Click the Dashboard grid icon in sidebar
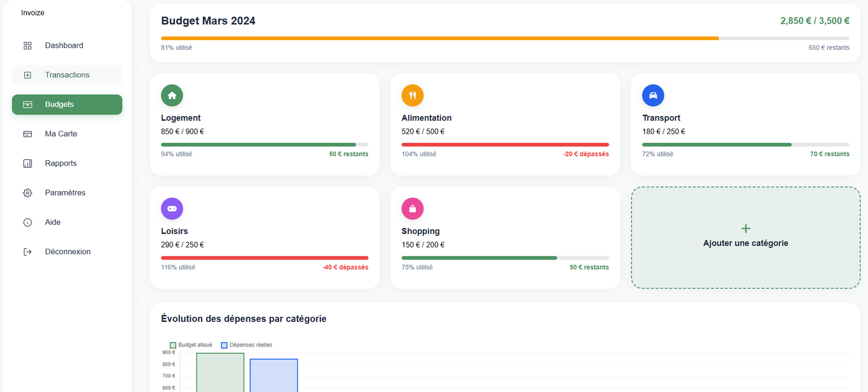868x392 pixels. click(28, 46)
